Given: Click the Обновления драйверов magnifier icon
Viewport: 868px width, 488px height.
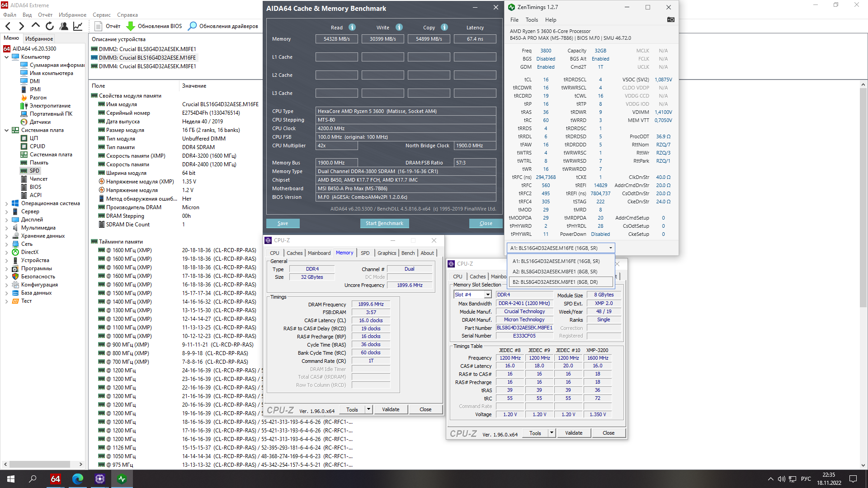Looking at the screenshot, I should coord(192,26).
